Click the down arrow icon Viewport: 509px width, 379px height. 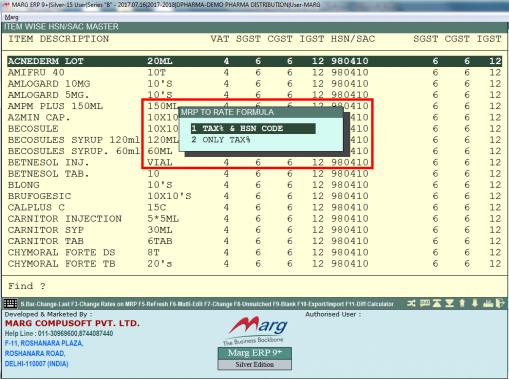475,303
